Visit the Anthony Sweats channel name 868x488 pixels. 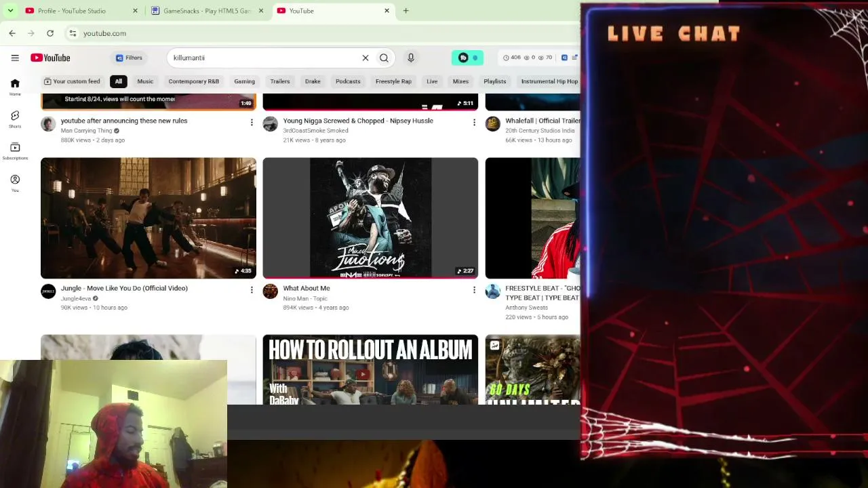[x=526, y=308]
